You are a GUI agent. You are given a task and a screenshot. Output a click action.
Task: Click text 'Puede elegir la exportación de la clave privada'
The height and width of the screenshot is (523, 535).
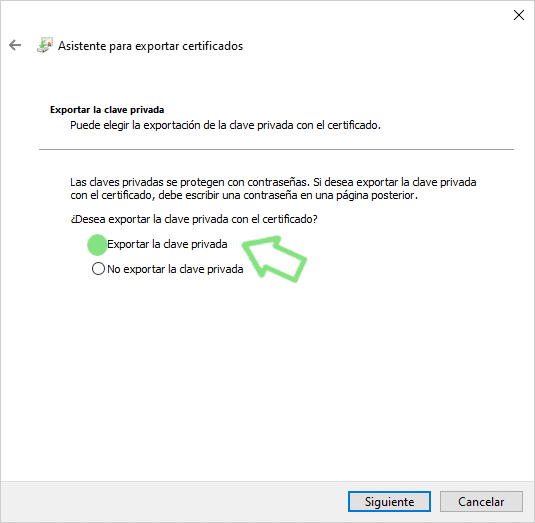click(x=182, y=125)
